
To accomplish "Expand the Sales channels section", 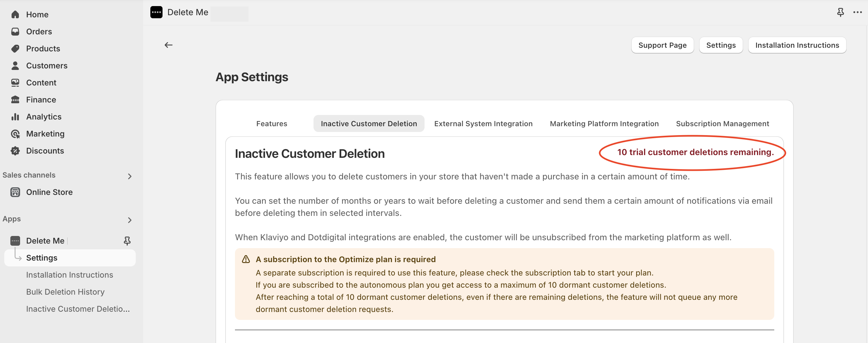I will (x=130, y=176).
